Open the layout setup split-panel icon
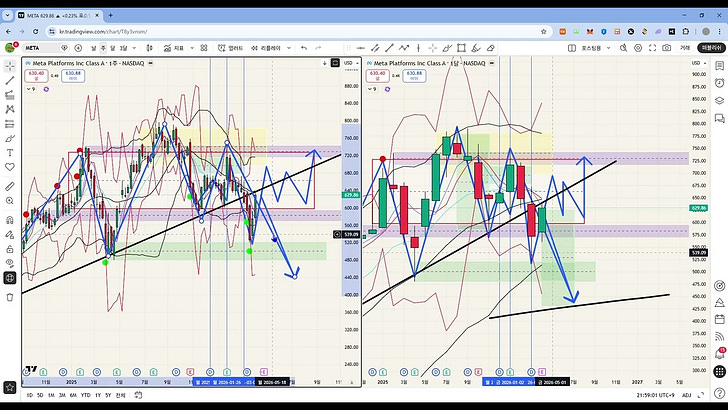Viewport: 728px width, 410px height. (x=572, y=48)
